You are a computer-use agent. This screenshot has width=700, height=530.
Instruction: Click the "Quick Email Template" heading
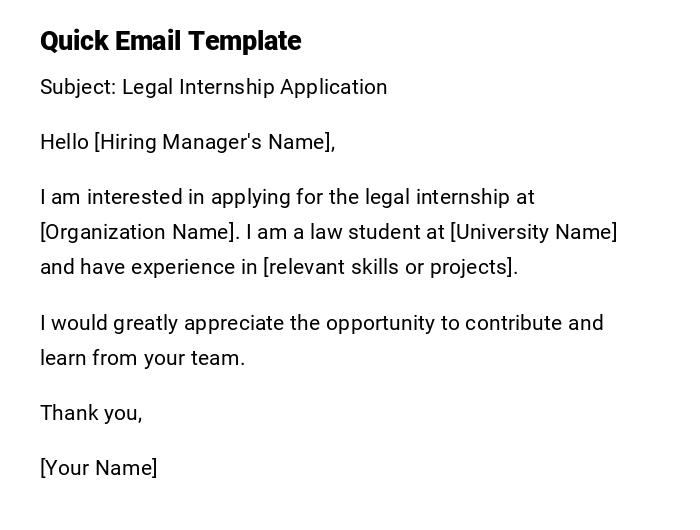point(170,41)
